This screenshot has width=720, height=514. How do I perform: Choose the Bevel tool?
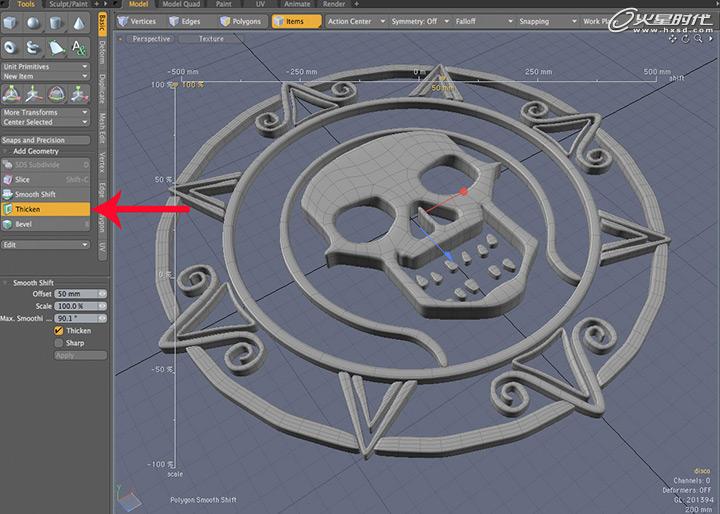point(45,224)
